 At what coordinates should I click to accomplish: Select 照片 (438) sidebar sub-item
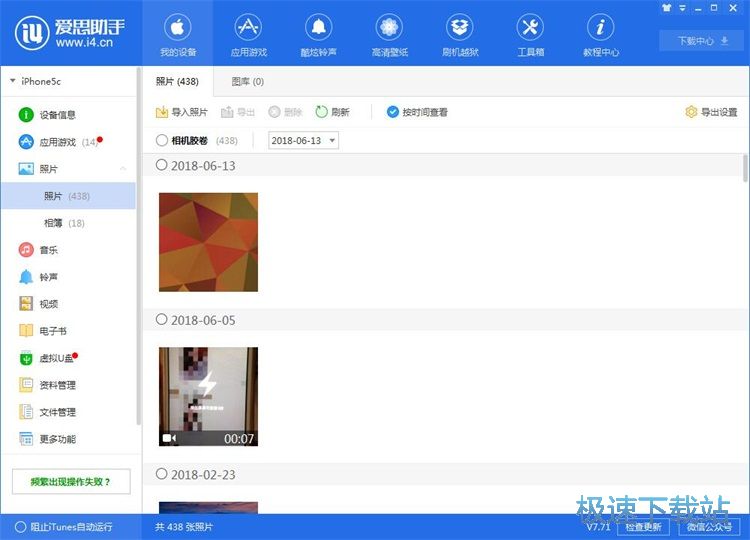click(x=68, y=196)
